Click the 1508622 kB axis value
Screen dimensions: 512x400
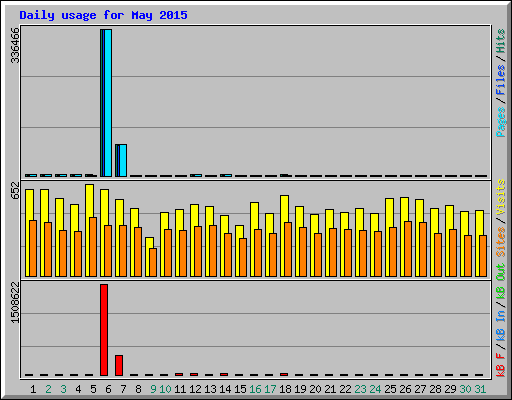coord(15,303)
